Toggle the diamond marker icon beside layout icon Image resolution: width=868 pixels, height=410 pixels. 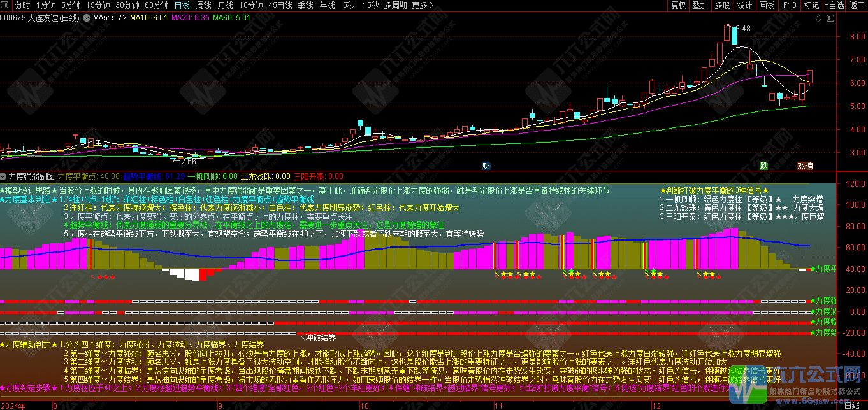click(819, 18)
